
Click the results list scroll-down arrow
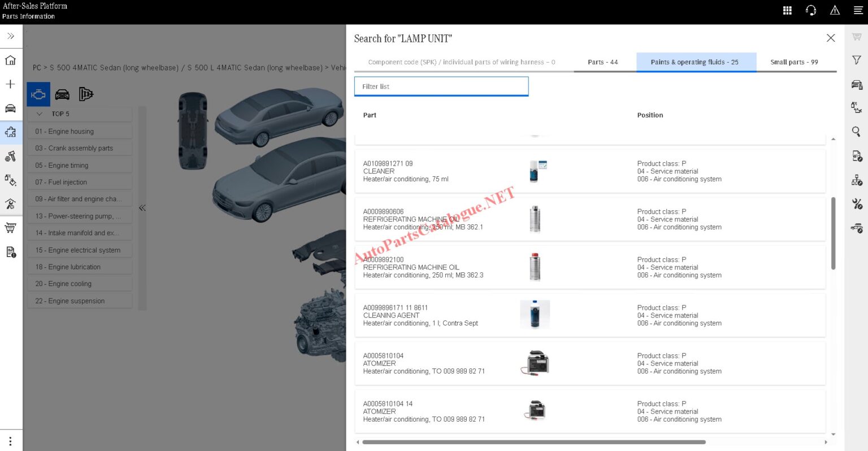pyautogui.click(x=833, y=435)
